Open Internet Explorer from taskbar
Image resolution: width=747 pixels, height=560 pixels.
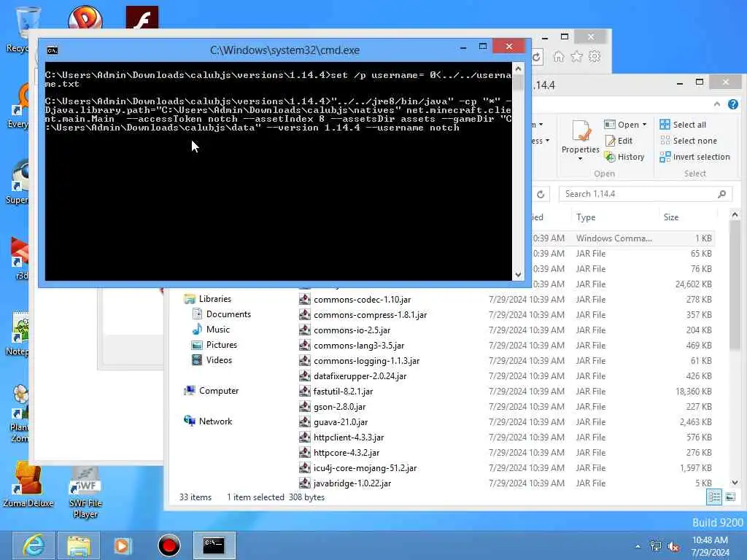point(34,545)
